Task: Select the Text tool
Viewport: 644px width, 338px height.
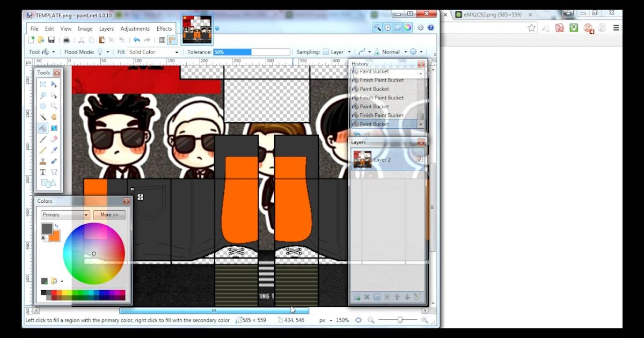Action: click(x=43, y=172)
